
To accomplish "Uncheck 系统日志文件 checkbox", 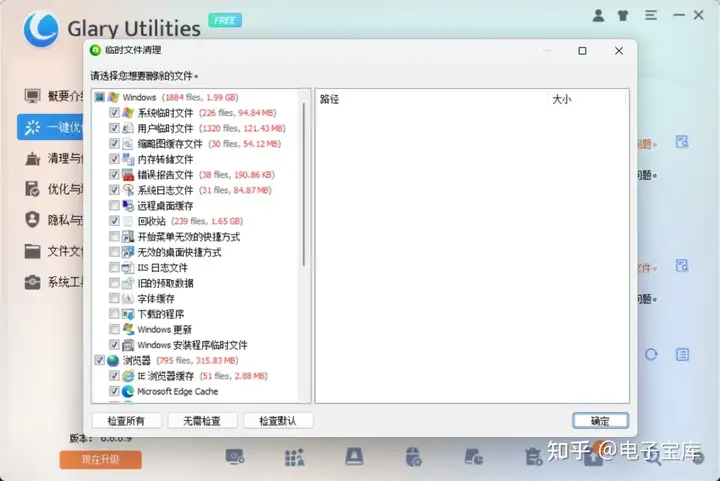I will pos(114,190).
